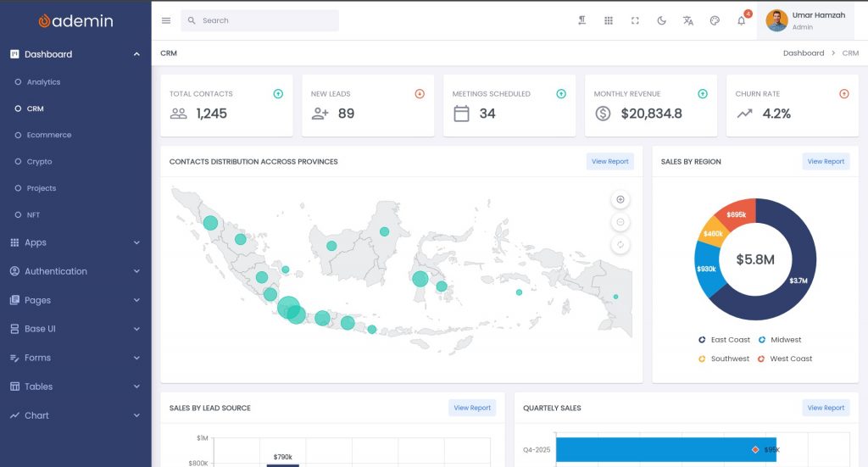
Task: Open the apps grid icon in header
Action: [609, 20]
